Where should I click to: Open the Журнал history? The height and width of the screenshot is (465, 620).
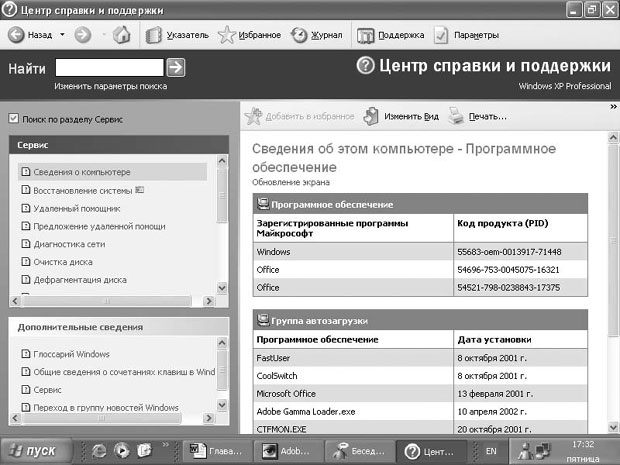click(x=316, y=35)
